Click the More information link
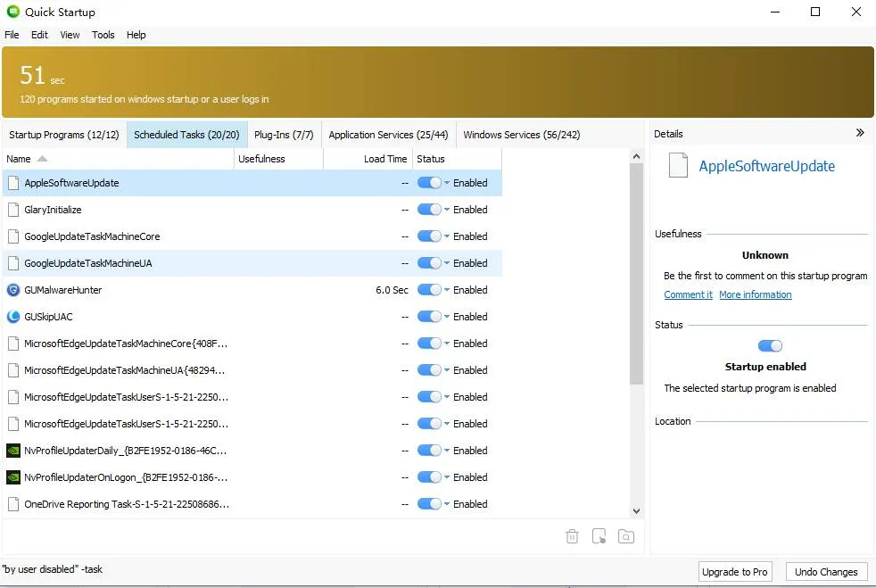The image size is (876, 588). pos(756,294)
